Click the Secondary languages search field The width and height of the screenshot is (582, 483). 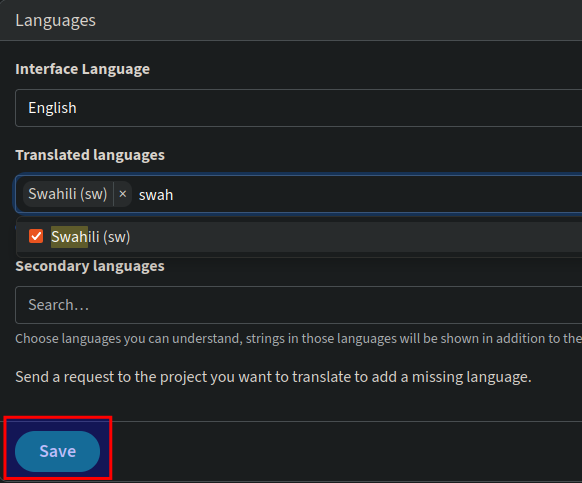(298, 305)
